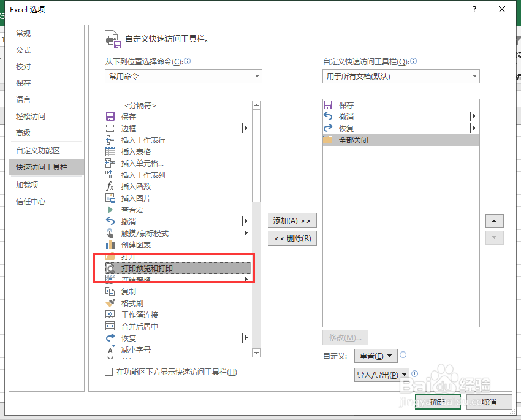Expand 边框 submenu arrow
Screen dimensions: 521x420
pyautogui.click(x=246, y=128)
